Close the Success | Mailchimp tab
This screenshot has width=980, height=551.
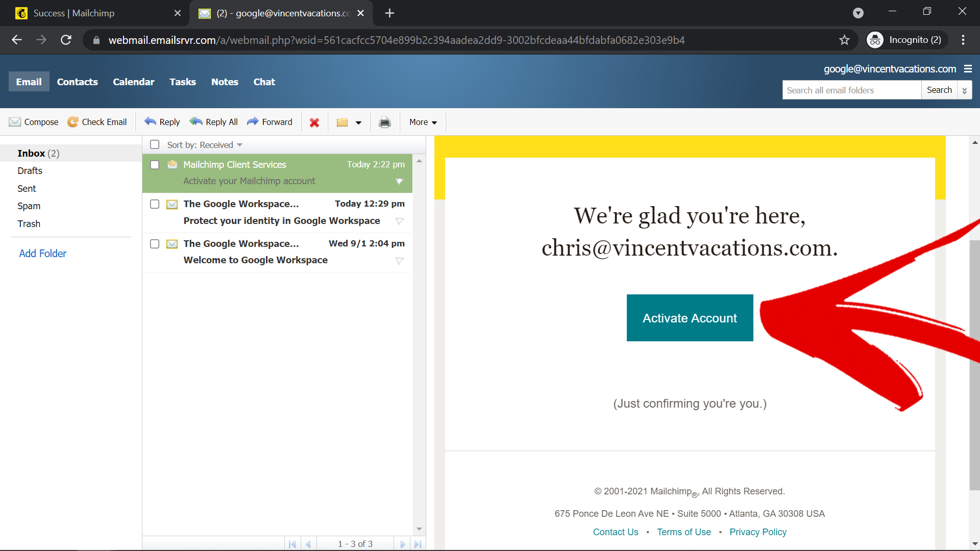[178, 13]
